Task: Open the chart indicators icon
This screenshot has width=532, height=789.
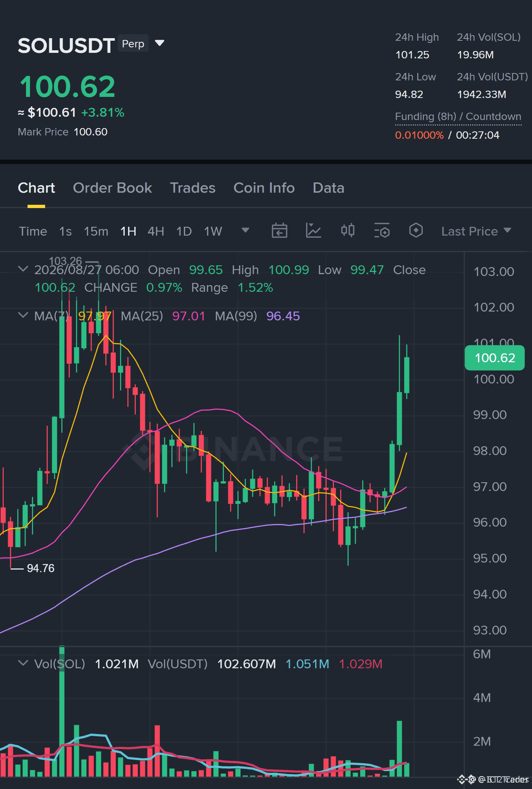Action: [313, 231]
